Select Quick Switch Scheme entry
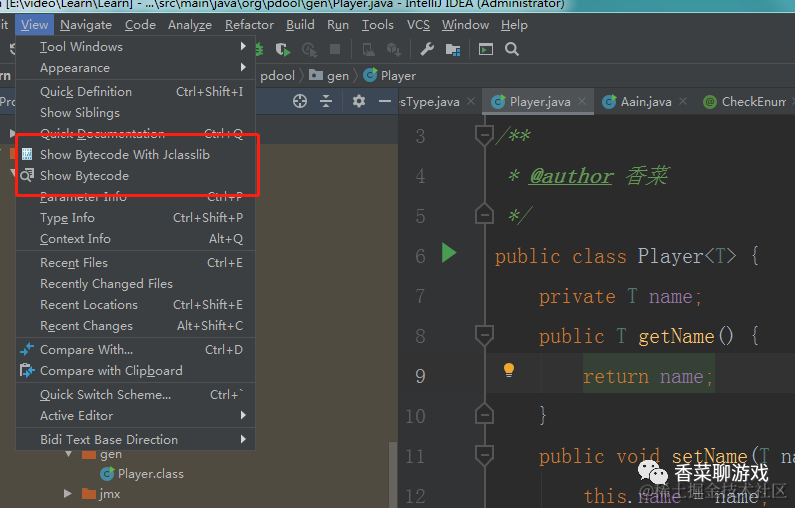 pos(135,395)
